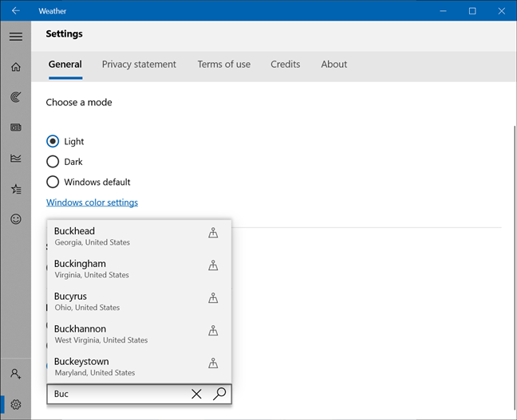Choose the Windows default mode option
The image size is (517, 420).
click(53, 182)
